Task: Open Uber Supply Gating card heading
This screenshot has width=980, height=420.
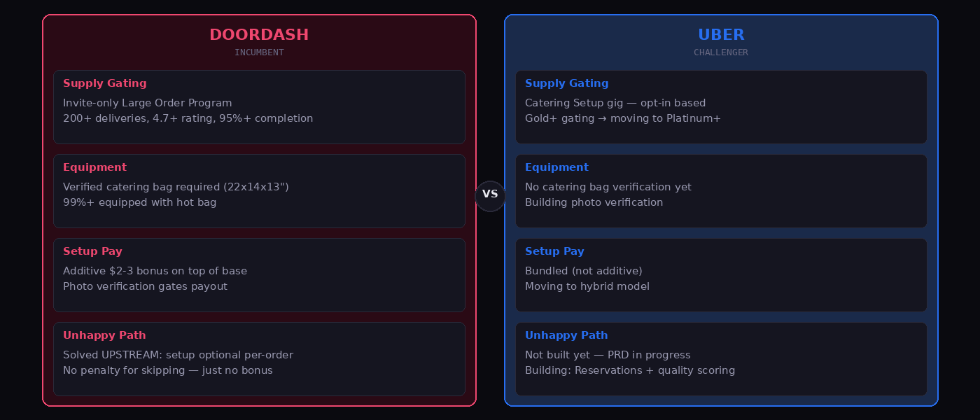Action: click(567, 83)
